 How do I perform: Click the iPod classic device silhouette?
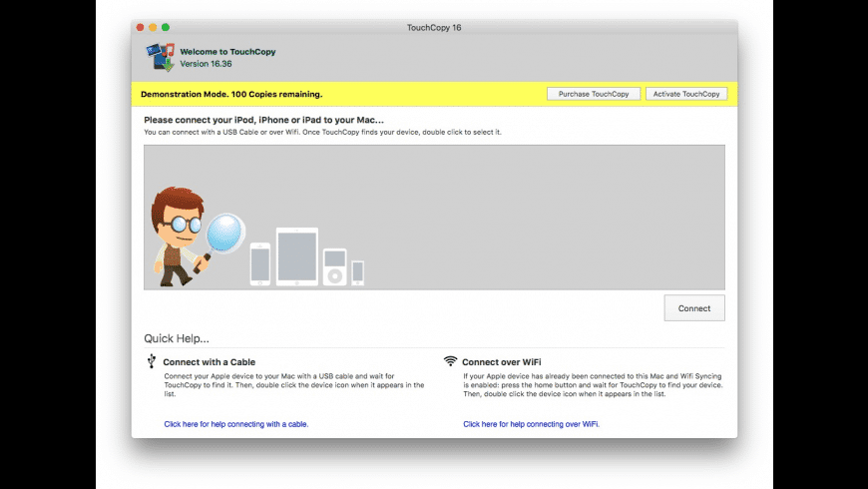tap(335, 266)
